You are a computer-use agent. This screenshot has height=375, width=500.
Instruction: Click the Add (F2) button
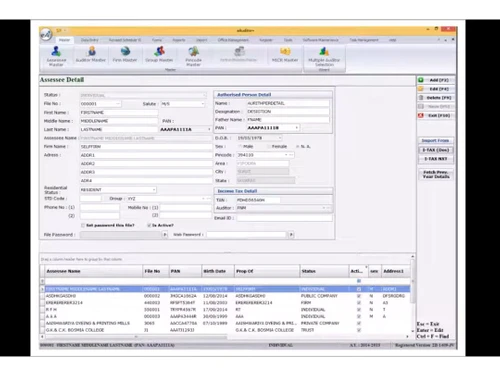(436, 80)
